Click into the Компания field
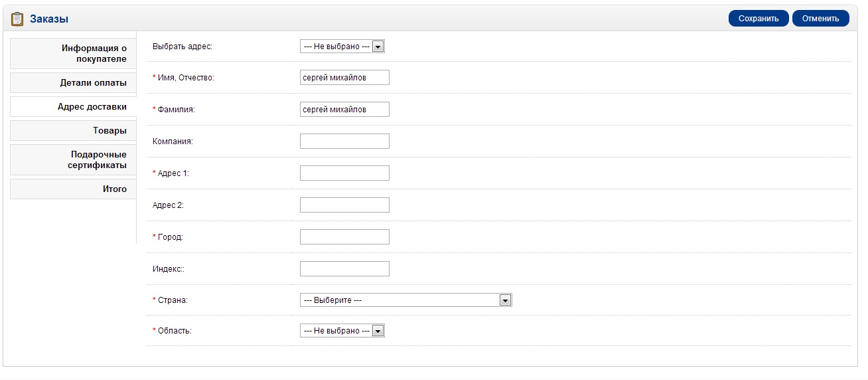868x380 pixels. (344, 142)
